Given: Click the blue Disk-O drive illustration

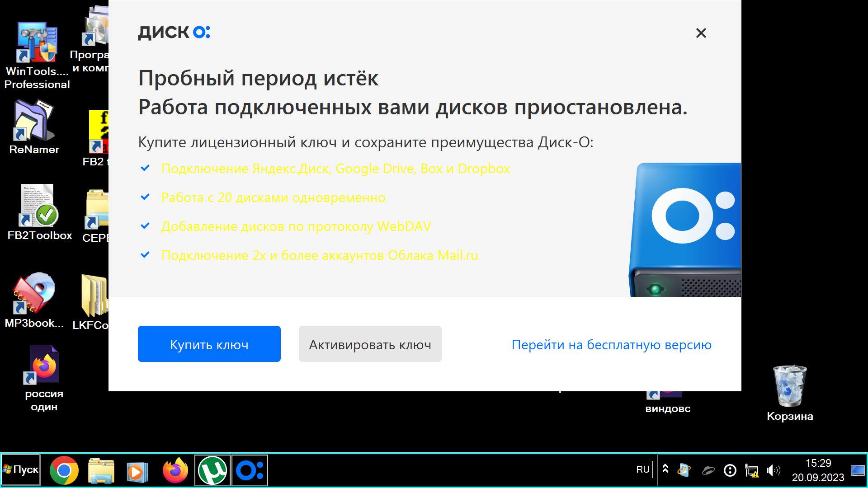Looking at the screenshot, I should tap(685, 230).
